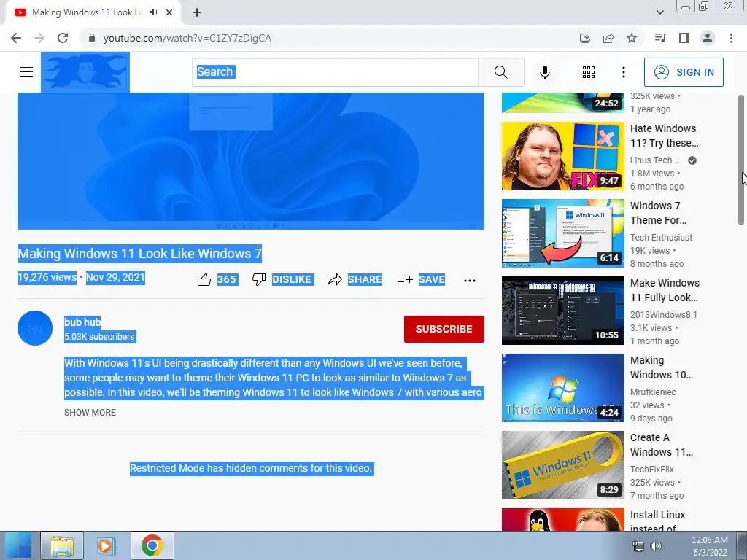Open the bub hub channel name link
Screen dimensions: 747x560
tap(82, 322)
